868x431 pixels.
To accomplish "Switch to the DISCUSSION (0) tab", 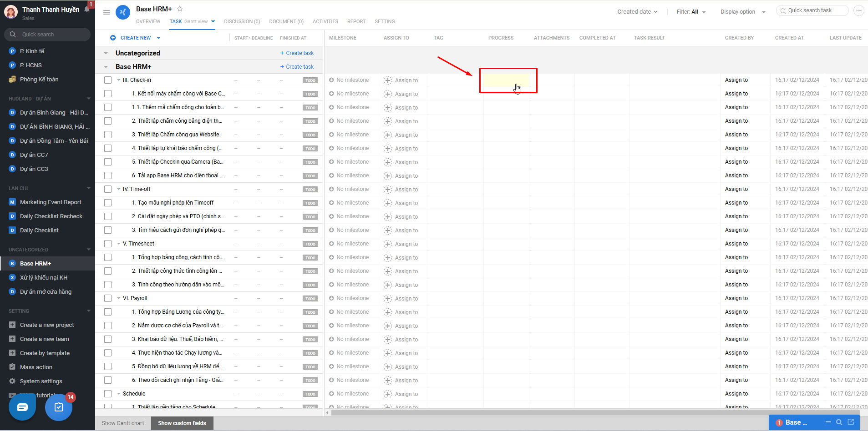I will click(242, 21).
